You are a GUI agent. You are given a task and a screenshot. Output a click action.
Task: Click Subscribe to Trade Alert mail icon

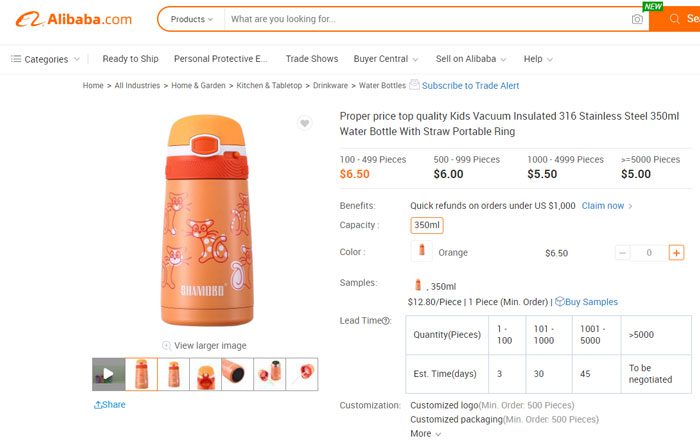pos(415,86)
